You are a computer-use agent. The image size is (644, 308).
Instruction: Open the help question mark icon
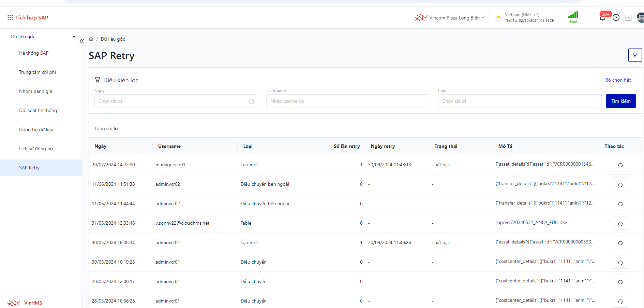616,17
